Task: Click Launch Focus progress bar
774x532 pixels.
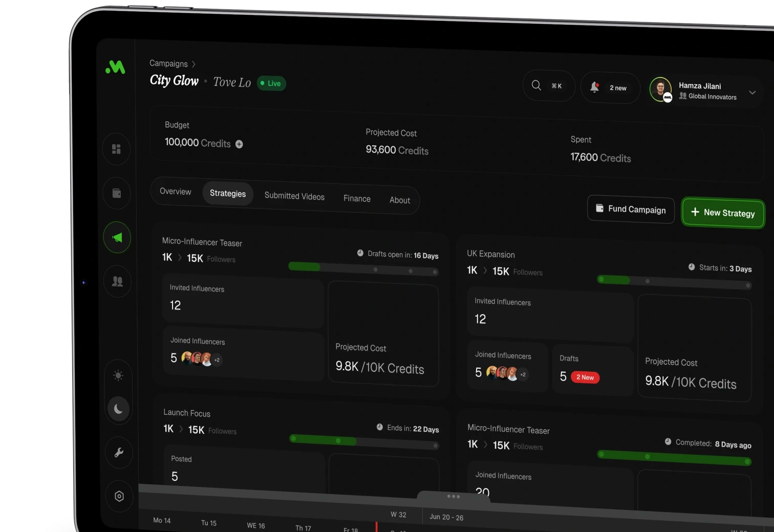Action: pyautogui.click(x=364, y=442)
